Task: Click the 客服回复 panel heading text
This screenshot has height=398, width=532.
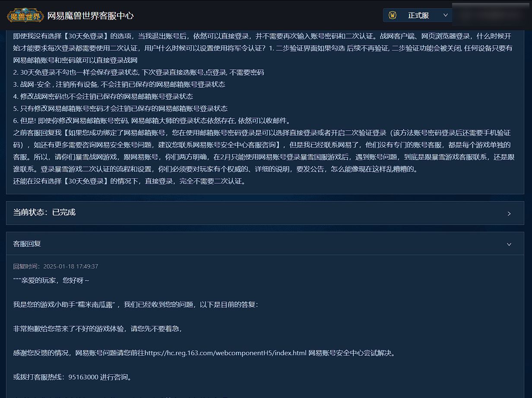Action: click(27, 244)
